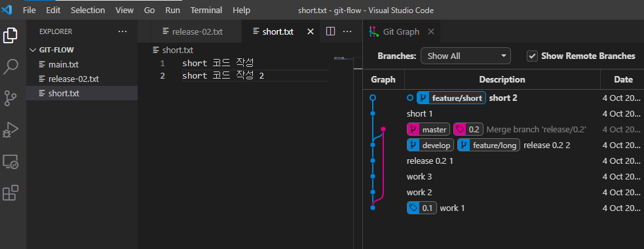Click the Date column header
The image size is (644, 249).
(623, 80)
